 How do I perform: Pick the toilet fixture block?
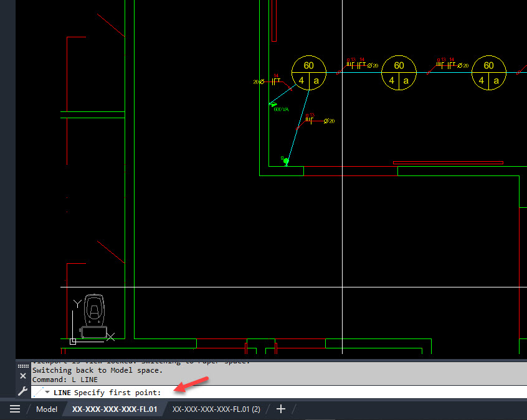94,316
